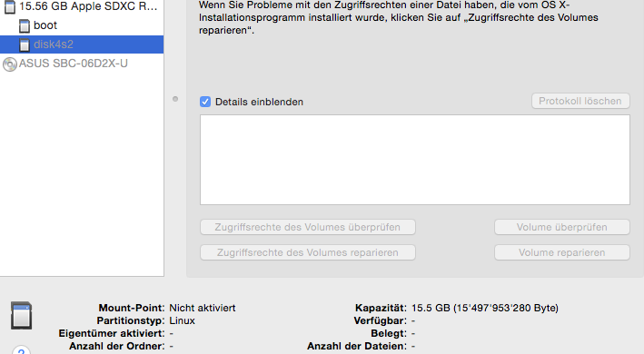Click the sidebar splitter handle dot
The image size is (644, 354).
(x=175, y=99)
